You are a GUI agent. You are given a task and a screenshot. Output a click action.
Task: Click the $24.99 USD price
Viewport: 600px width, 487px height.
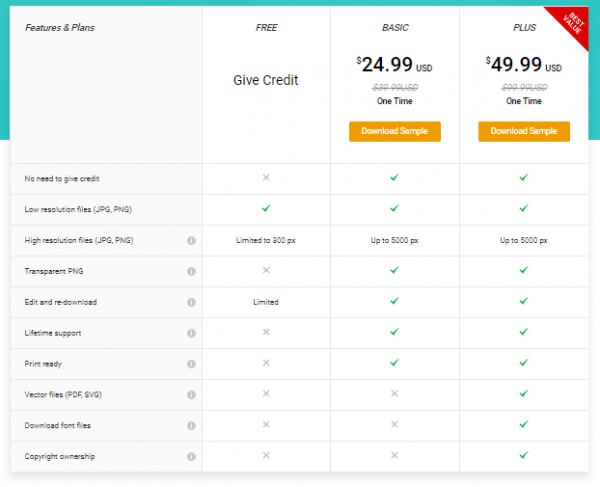pos(393,66)
